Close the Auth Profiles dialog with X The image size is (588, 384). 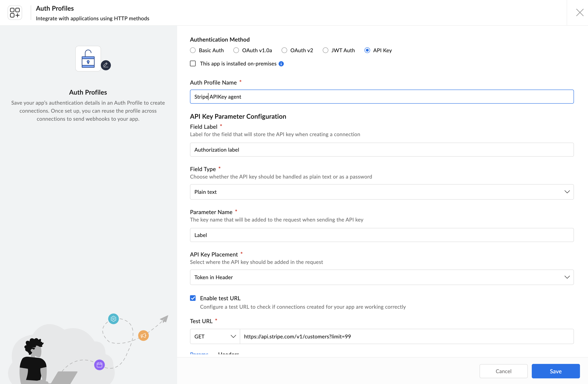[580, 12]
